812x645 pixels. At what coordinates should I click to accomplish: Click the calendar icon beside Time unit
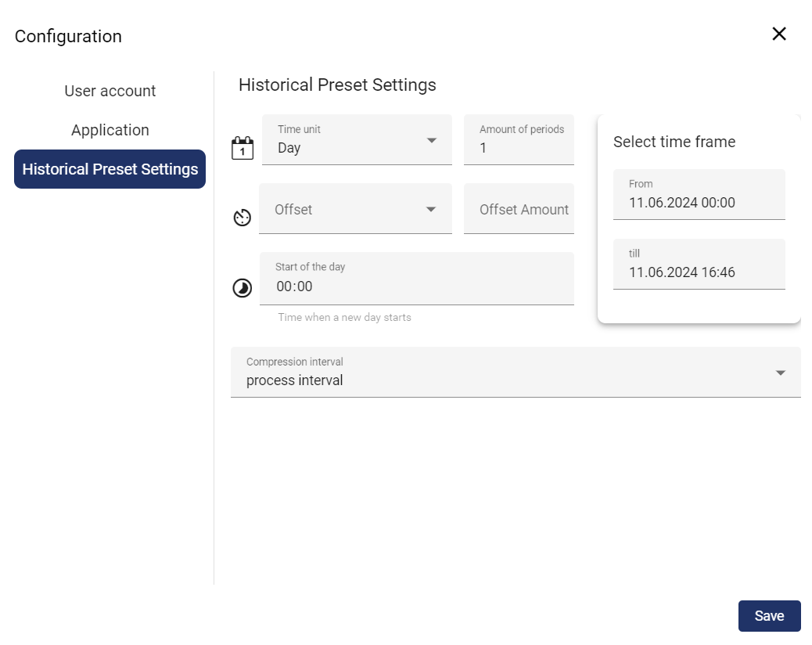[x=243, y=148]
